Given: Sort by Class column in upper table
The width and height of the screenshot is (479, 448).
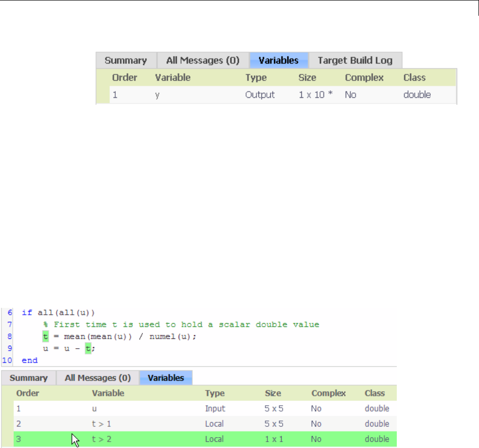Looking at the screenshot, I should (x=414, y=78).
